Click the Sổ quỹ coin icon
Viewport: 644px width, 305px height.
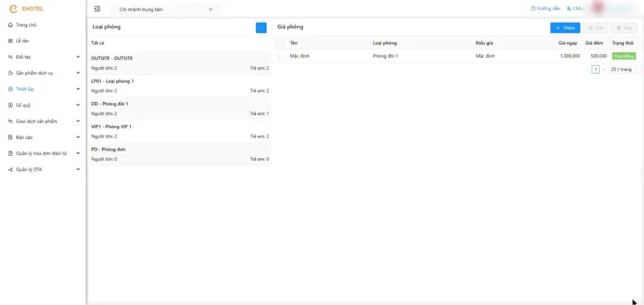[11, 105]
